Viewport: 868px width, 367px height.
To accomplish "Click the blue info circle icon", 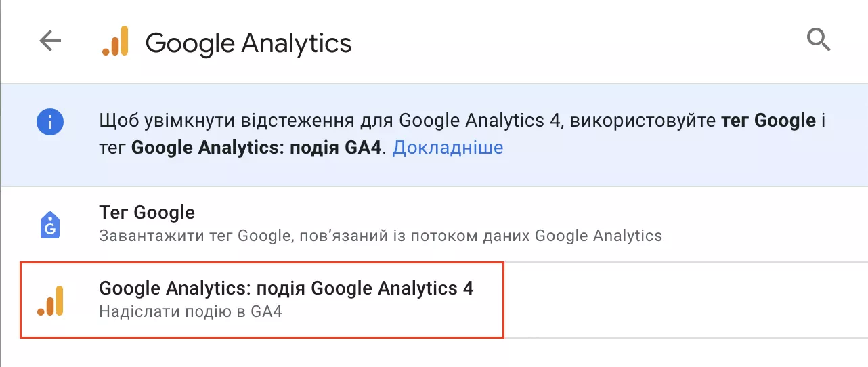I will point(50,122).
